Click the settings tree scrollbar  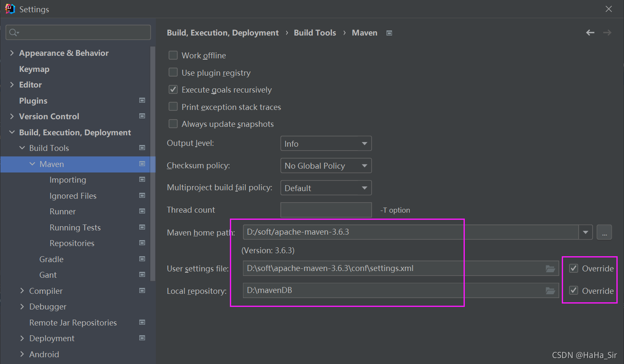(153, 163)
